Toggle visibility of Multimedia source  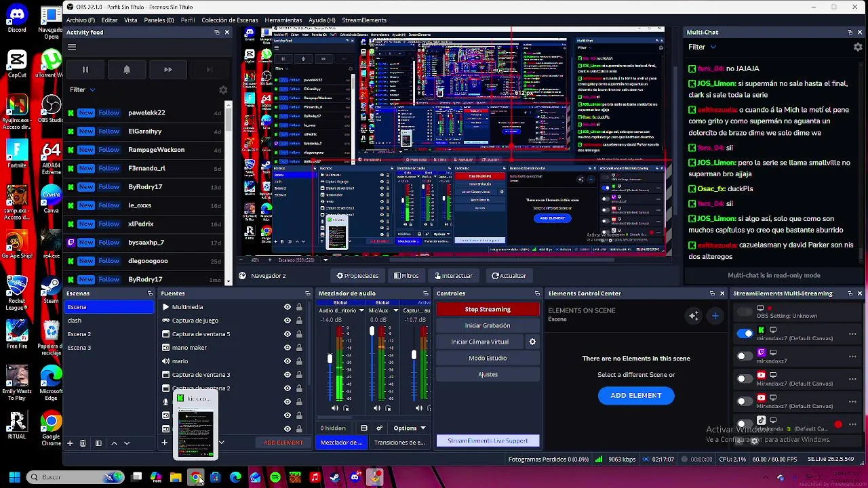pos(288,307)
